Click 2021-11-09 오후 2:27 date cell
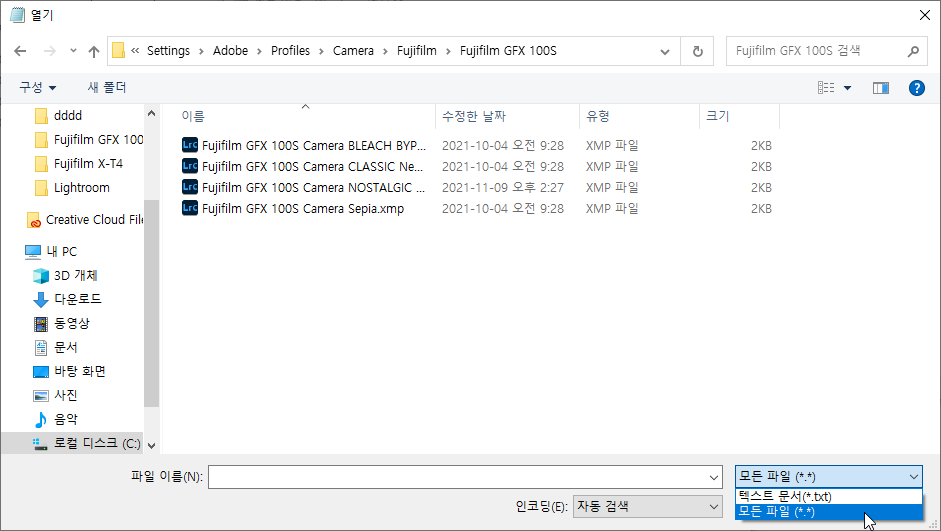This screenshot has width=941, height=531. click(503, 187)
